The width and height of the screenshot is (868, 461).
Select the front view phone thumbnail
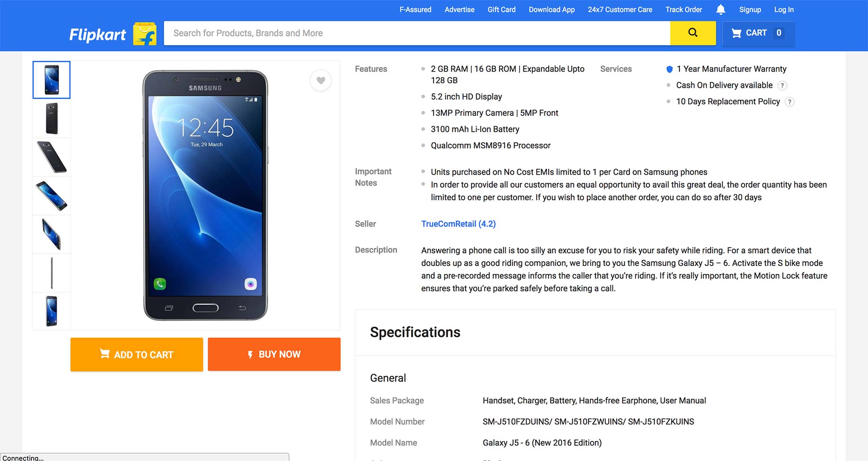[x=51, y=80]
